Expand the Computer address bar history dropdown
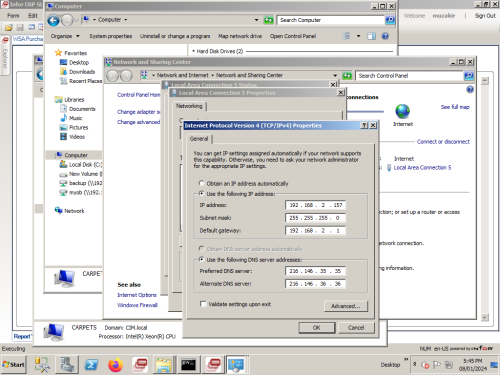The width and height of the screenshot is (500, 375). 256,20
